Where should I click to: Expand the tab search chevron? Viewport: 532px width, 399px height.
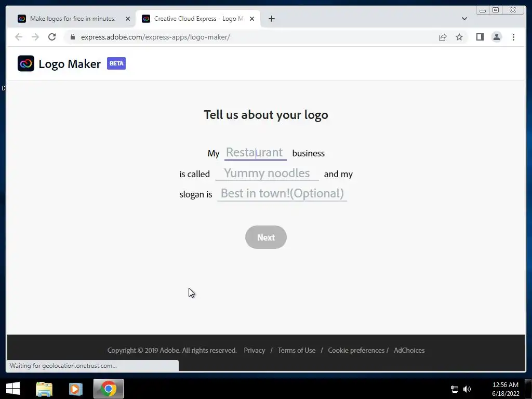464,19
